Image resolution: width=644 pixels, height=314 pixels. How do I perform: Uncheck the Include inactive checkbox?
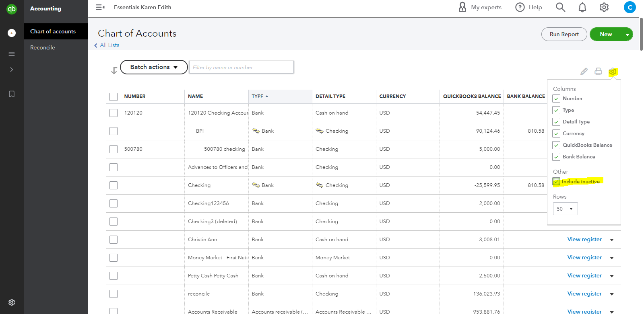pyautogui.click(x=556, y=182)
